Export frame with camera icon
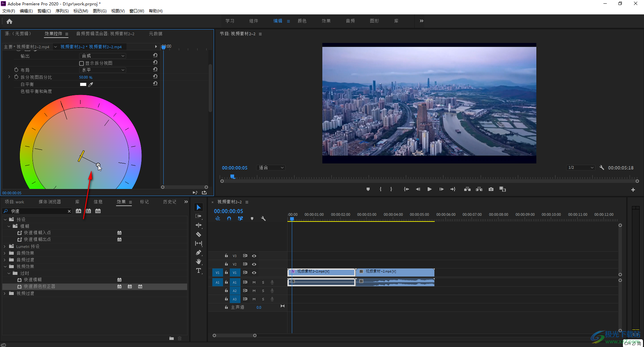This screenshot has height=347, width=644. click(491, 189)
